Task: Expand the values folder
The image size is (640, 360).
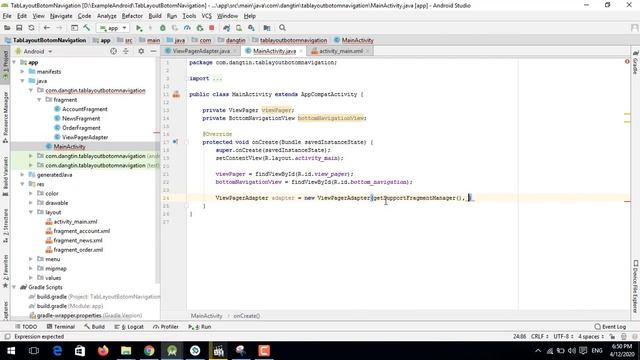Action: click(x=31, y=278)
